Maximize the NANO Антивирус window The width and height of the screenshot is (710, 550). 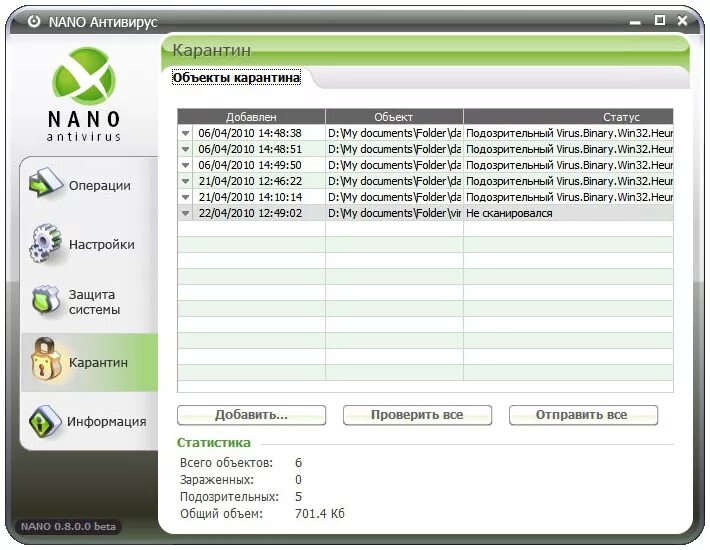click(660, 20)
